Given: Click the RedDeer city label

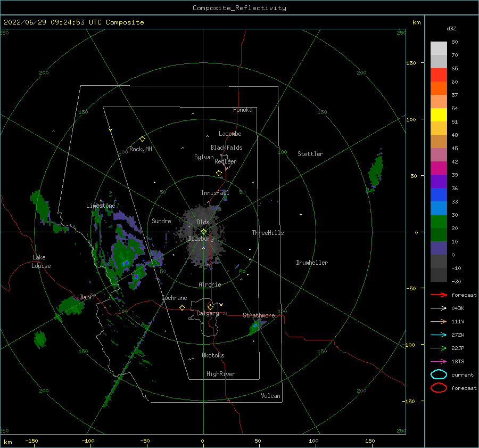Looking at the screenshot, I should 226,161.
